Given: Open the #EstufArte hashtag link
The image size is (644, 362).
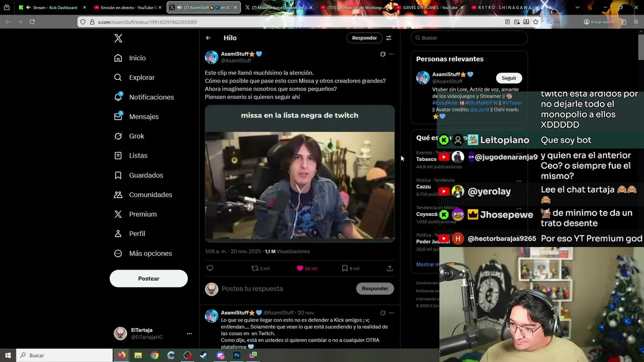Looking at the screenshot, I should point(445,103).
